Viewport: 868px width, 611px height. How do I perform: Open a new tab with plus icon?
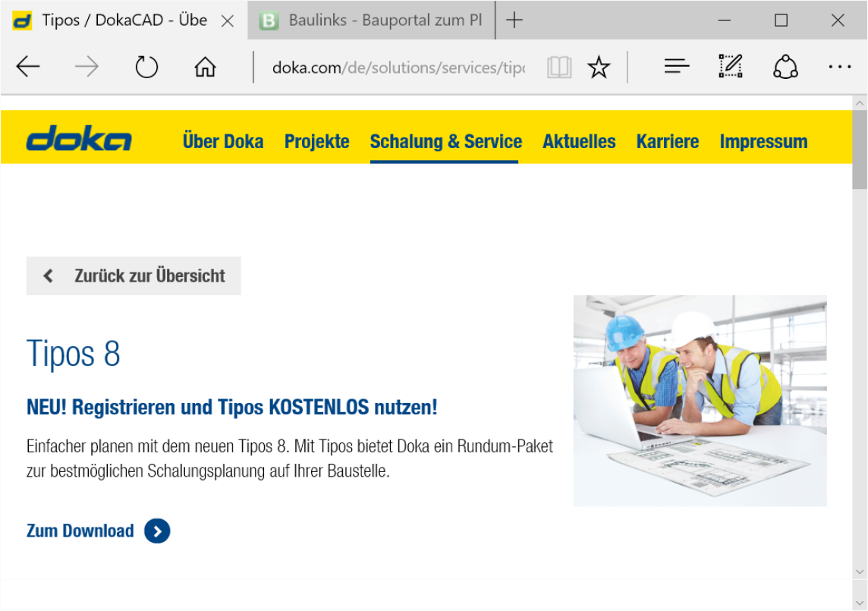click(514, 20)
